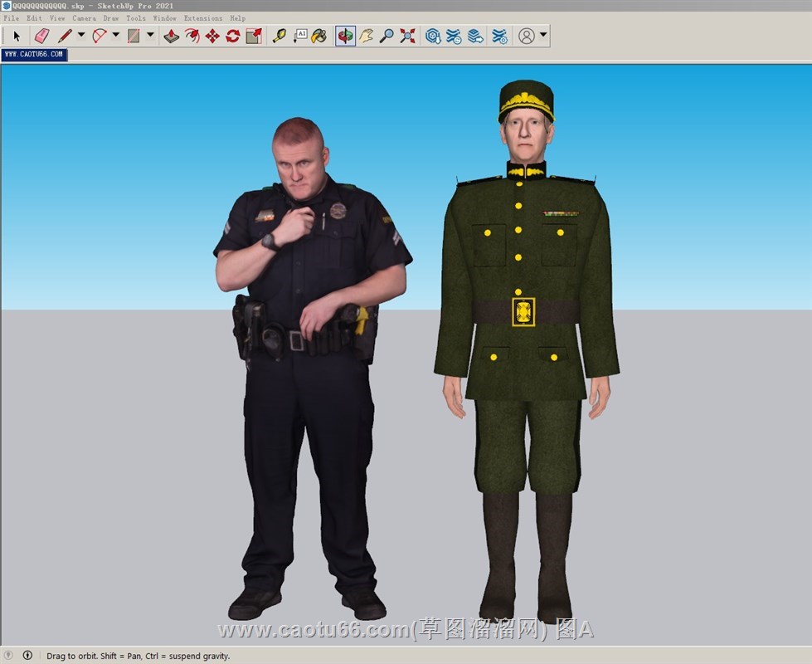Image resolution: width=812 pixels, height=664 pixels.
Task: Activate the Move tool
Action: (x=212, y=36)
